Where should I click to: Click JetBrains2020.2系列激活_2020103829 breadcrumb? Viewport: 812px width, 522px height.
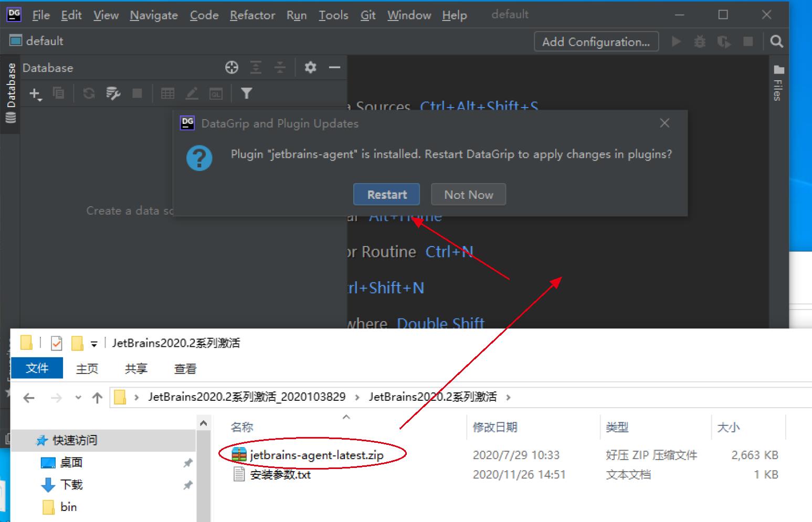click(247, 397)
